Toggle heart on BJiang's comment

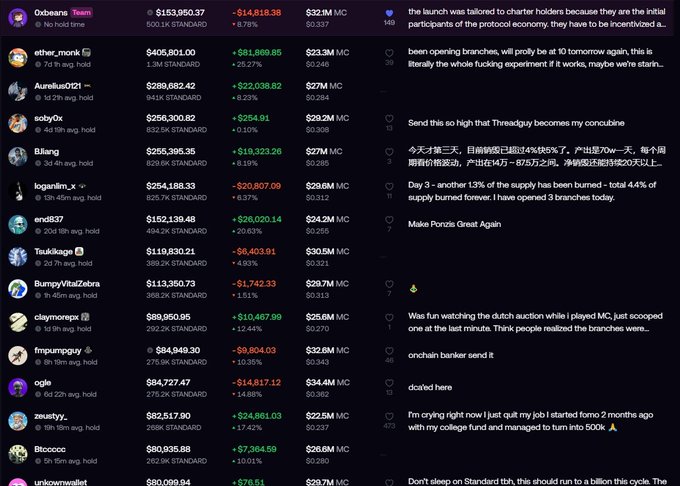click(x=389, y=152)
